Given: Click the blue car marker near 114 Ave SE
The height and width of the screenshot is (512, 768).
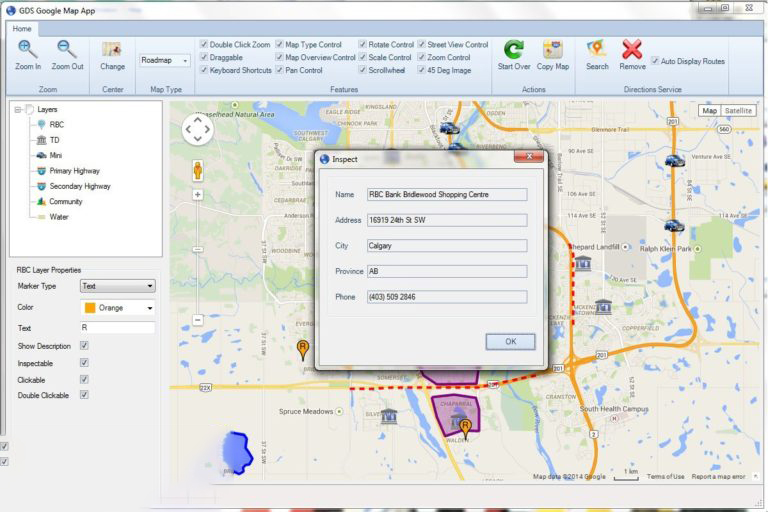Looking at the screenshot, I should point(674,225).
